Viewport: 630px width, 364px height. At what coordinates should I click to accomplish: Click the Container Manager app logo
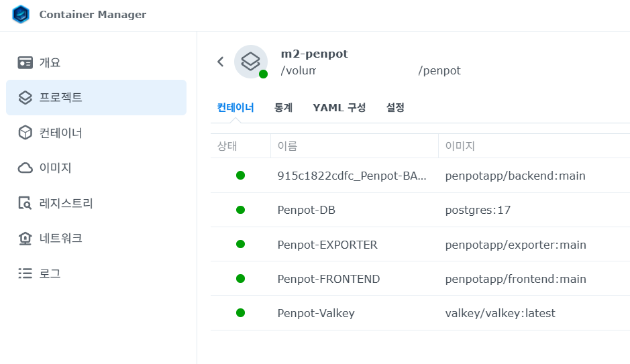coord(21,15)
